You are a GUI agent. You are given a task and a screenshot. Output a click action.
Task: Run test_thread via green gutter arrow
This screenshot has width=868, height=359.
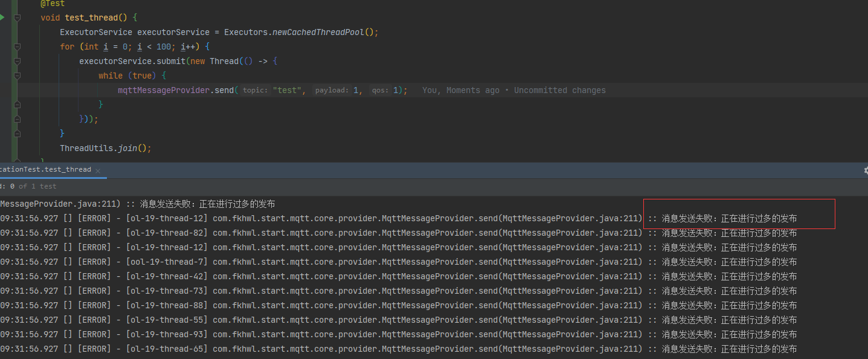(2, 18)
